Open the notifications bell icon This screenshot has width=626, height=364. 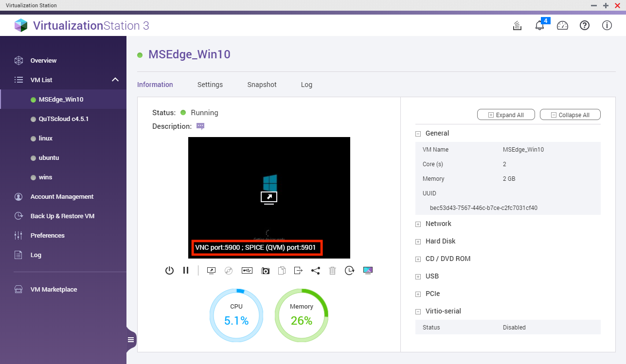point(539,25)
